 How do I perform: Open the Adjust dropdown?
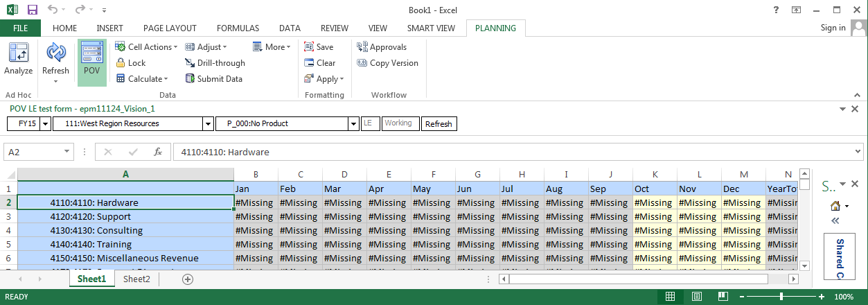[x=206, y=47]
